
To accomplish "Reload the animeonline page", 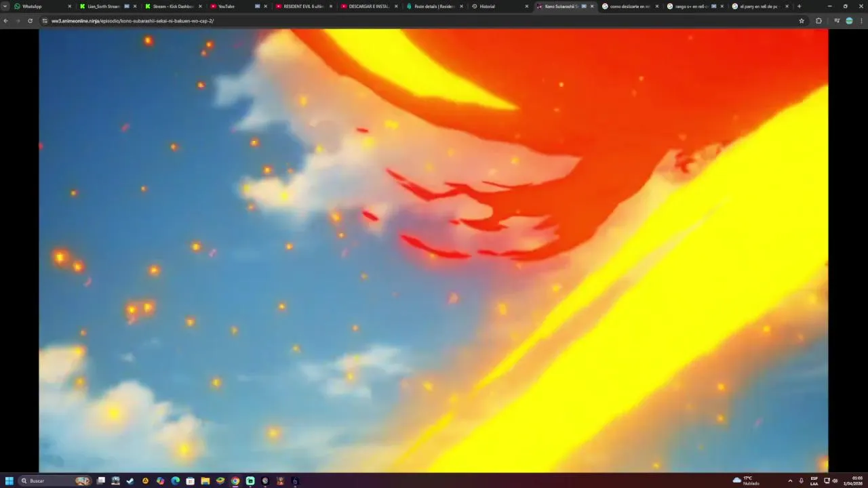I will coord(30,21).
